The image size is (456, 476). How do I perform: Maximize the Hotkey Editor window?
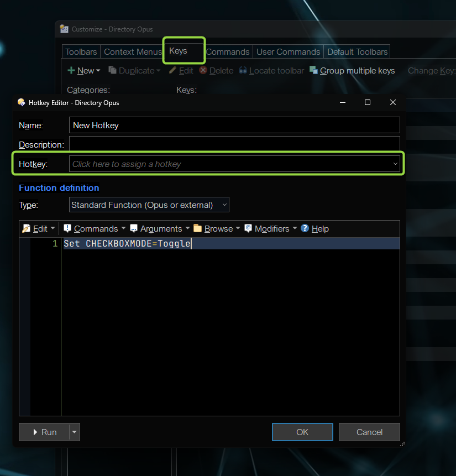[x=368, y=102]
